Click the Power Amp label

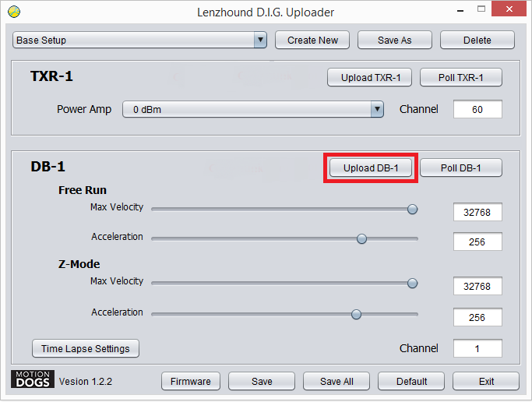coord(84,109)
